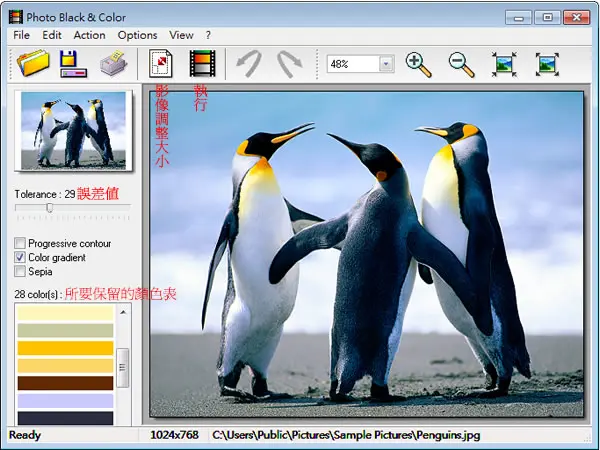This screenshot has width=600, height=450.
Task: Select the dark brown color swatch
Action: tap(65, 383)
